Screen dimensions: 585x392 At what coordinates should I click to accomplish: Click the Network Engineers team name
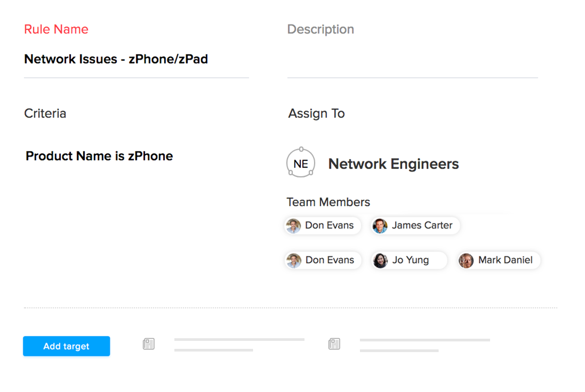tap(393, 164)
